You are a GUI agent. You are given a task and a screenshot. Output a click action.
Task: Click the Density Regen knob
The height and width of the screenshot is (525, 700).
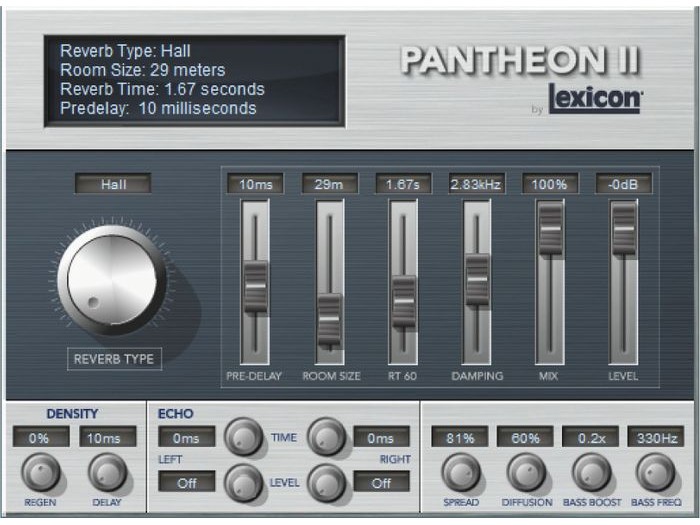click(x=40, y=472)
